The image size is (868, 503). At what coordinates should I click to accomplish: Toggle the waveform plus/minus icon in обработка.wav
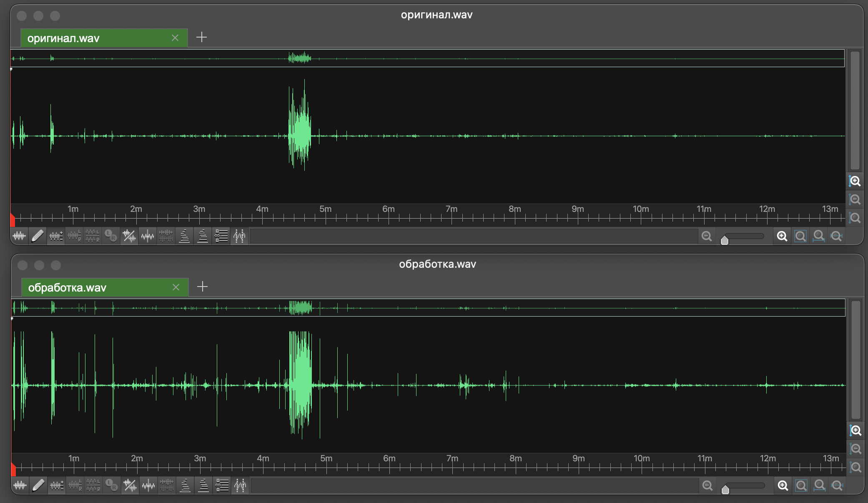point(57,485)
